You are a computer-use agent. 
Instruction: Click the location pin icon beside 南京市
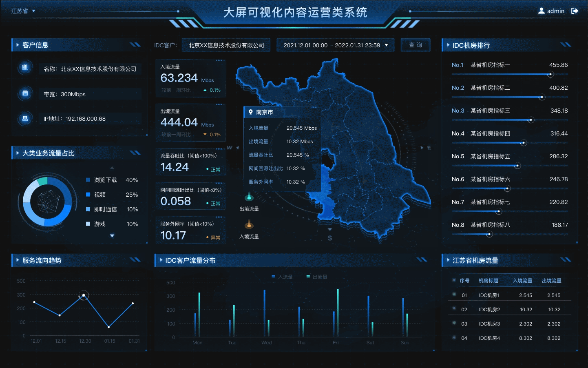[250, 112]
